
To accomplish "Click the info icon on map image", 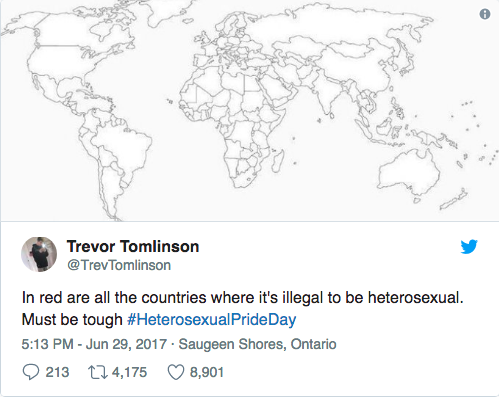I will pyautogui.click(x=485, y=14).
